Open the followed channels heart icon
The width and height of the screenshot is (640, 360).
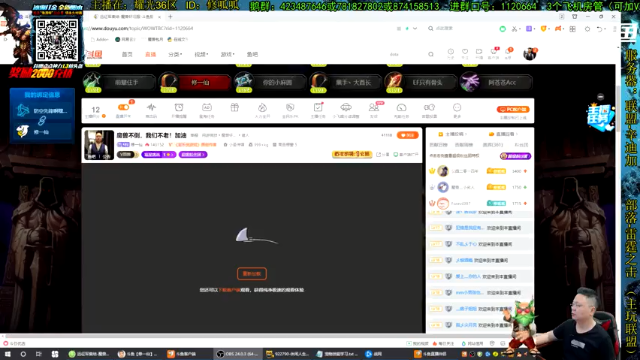465,53
